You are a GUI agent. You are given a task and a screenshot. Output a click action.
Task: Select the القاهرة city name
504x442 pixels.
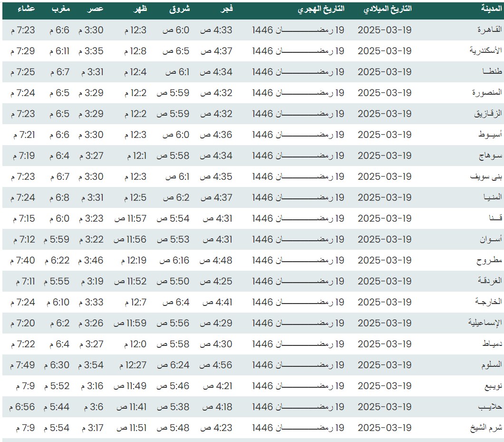coord(490,30)
